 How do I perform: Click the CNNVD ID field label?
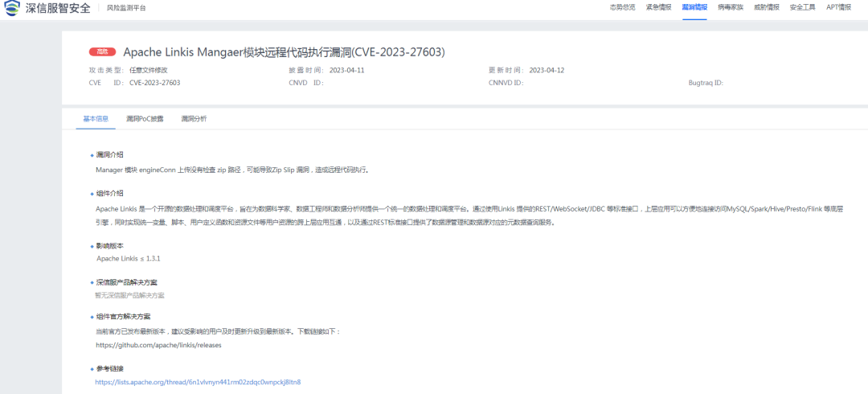click(x=506, y=83)
